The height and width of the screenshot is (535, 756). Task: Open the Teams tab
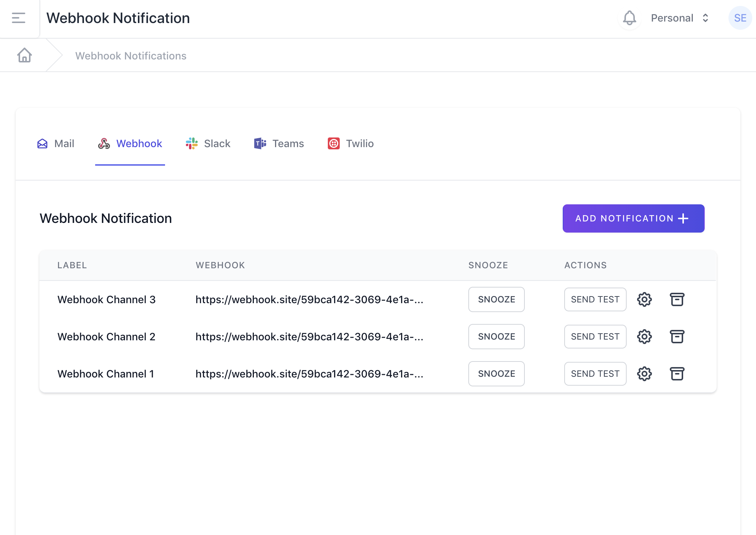[279, 144]
